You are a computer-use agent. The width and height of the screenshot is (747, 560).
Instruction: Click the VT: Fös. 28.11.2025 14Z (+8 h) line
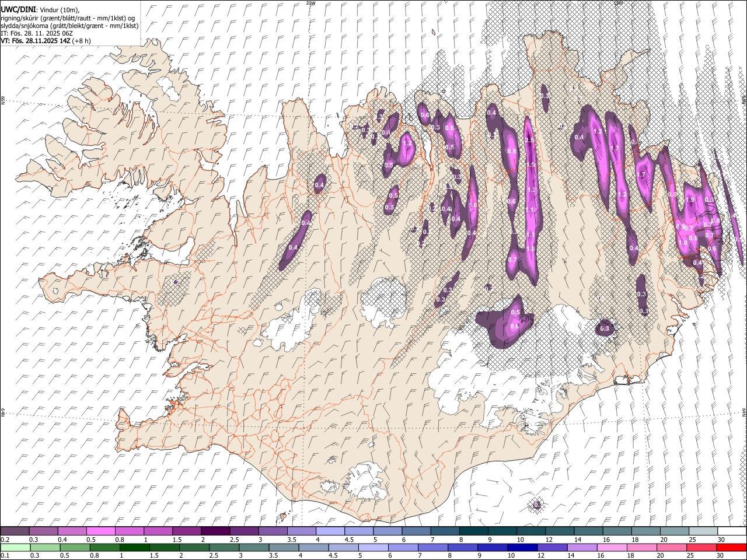coord(46,41)
